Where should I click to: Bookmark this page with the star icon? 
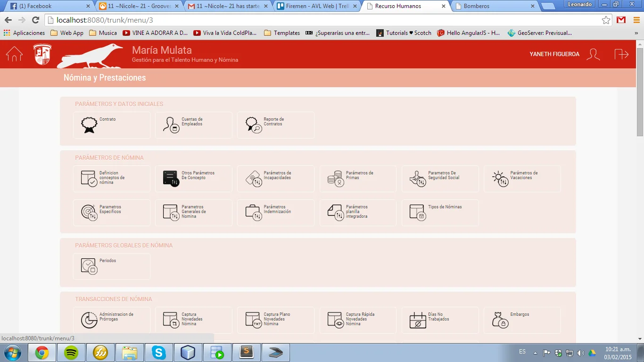tap(606, 20)
